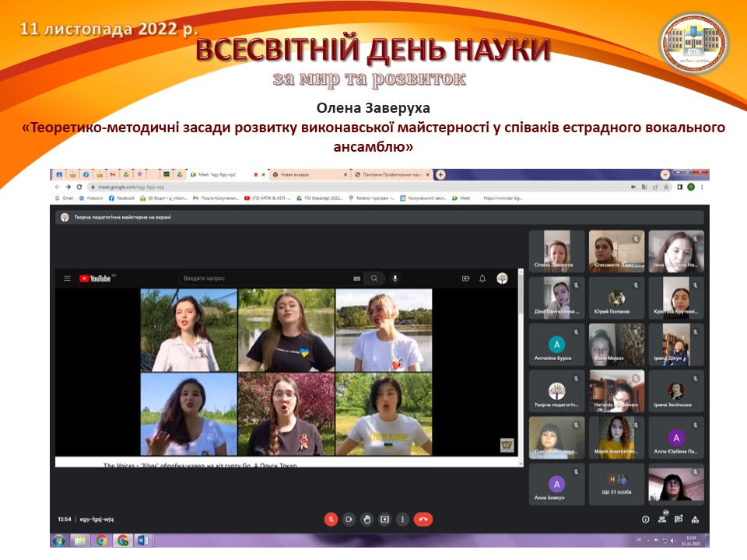Screen dimensions: 747x560
Task: Toggle the camera button in Meet
Action: [349, 519]
